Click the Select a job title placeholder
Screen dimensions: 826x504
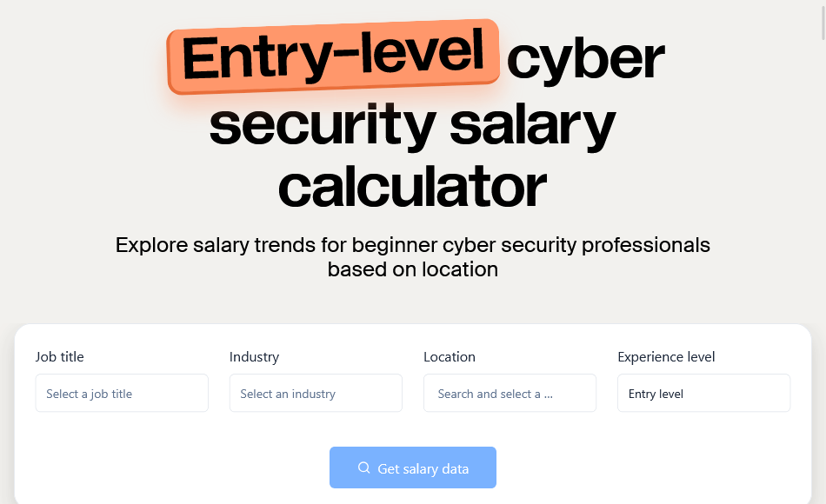click(x=90, y=394)
